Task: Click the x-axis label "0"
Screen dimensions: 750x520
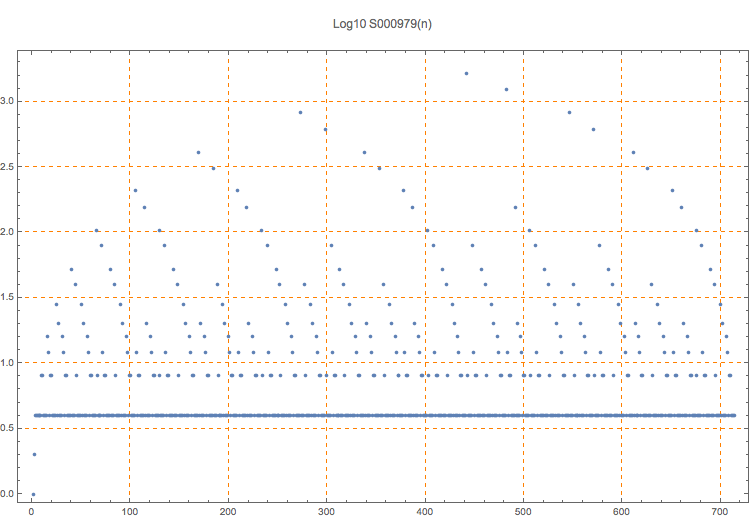Action: (31, 512)
